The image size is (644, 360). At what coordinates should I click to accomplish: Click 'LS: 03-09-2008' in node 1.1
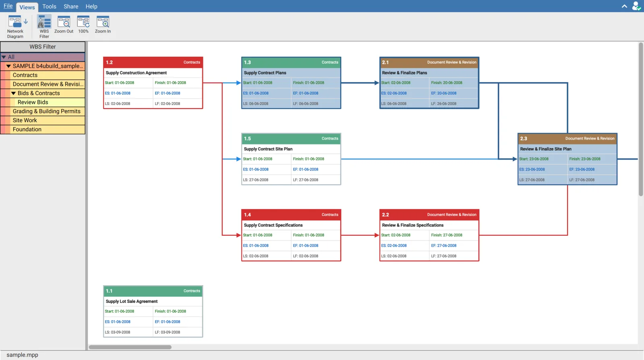(x=118, y=332)
